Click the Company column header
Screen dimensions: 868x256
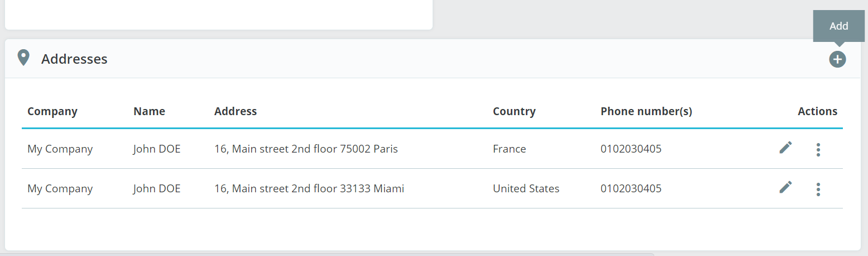tap(52, 111)
